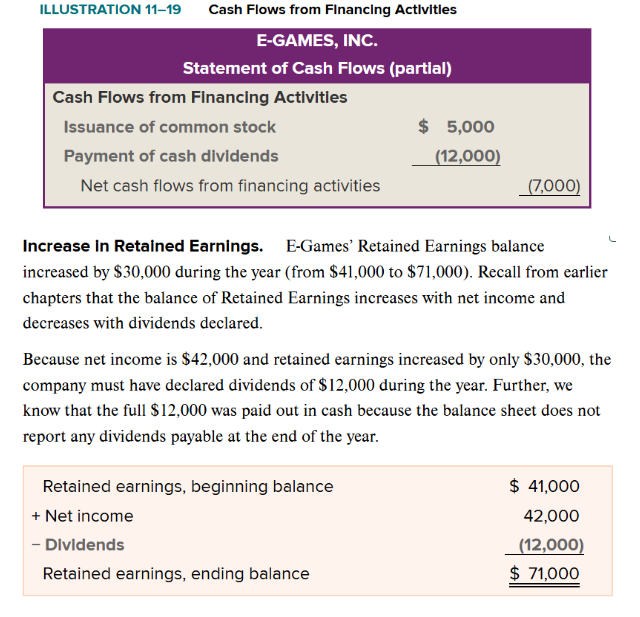Click the $5,000 issuance amount

[456, 127]
